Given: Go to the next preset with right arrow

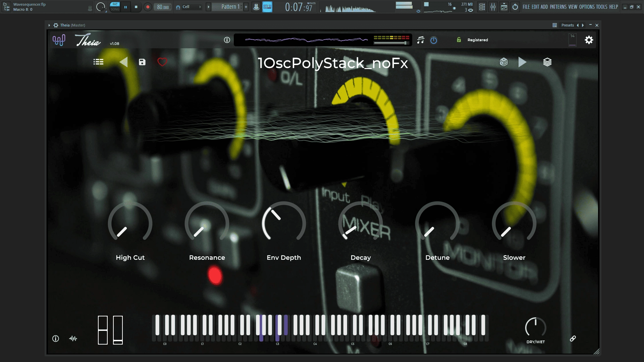Looking at the screenshot, I should tap(522, 62).
